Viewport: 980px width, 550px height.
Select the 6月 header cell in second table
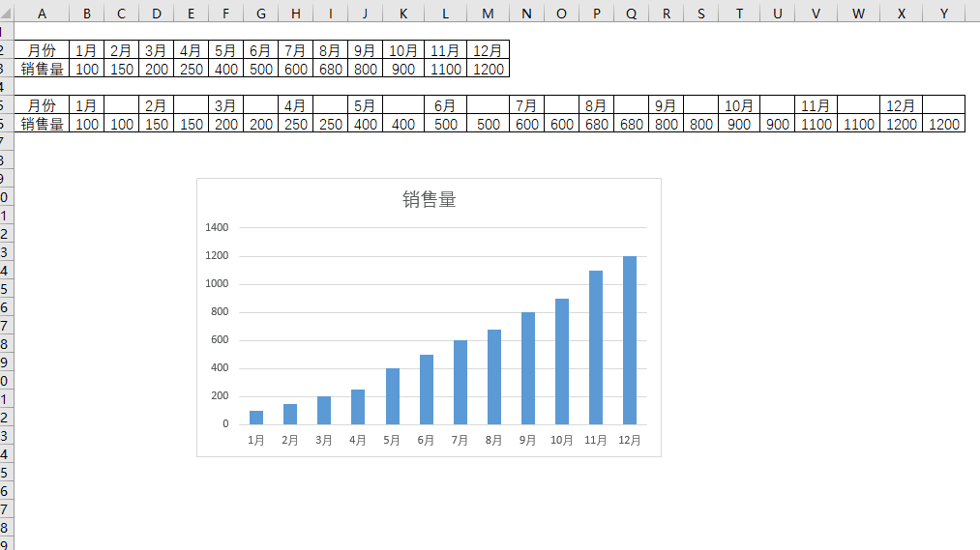coord(445,105)
